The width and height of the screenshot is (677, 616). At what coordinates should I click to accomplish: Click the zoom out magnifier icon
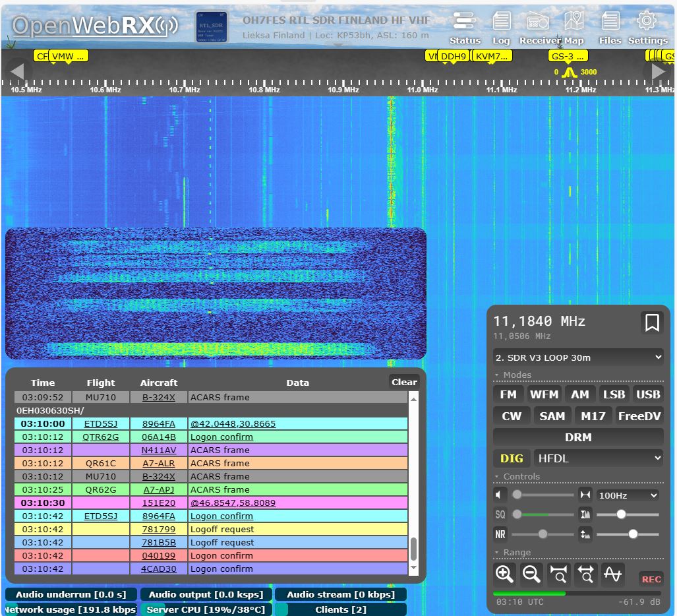click(531, 574)
